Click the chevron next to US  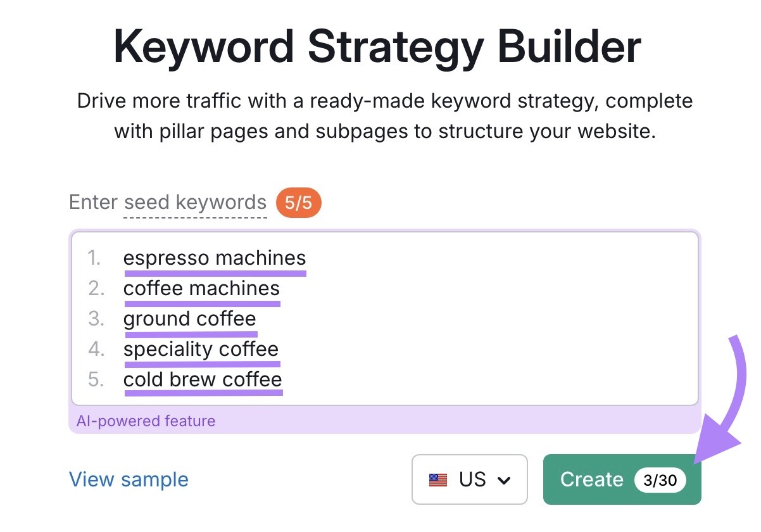coord(505,480)
